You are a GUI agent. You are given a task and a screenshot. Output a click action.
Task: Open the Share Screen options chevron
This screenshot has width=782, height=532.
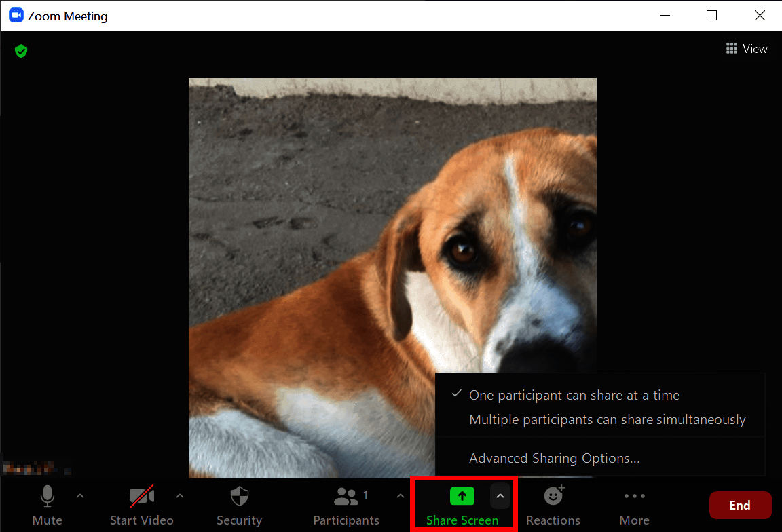coord(500,495)
